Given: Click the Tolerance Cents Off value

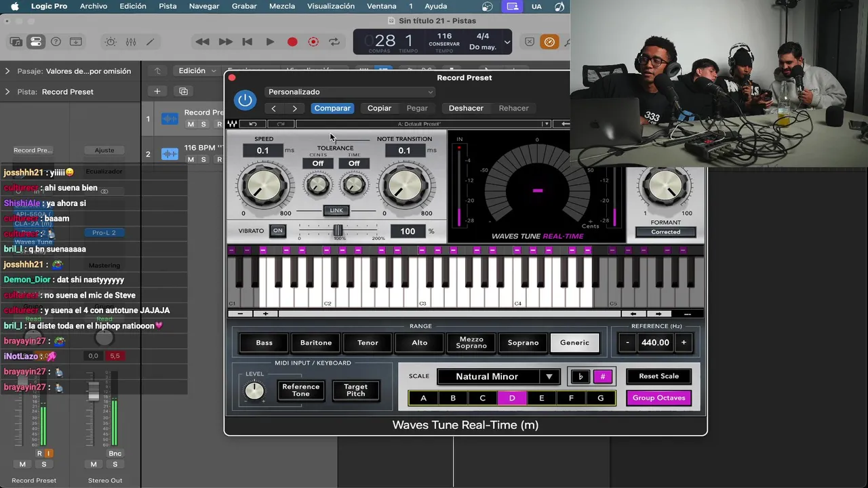Looking at the screenshot, I should tap(318, 163).
